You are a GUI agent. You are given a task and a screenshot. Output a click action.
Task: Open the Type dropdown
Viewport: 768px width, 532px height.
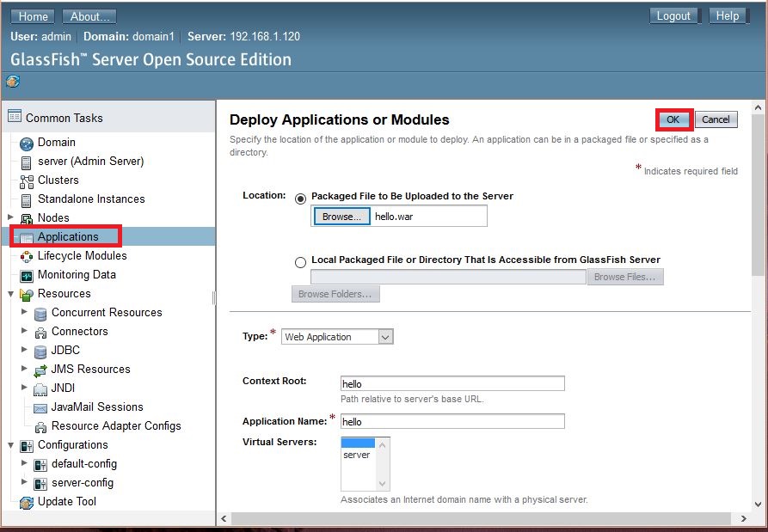pyautogui.click(x=337, y=337)
